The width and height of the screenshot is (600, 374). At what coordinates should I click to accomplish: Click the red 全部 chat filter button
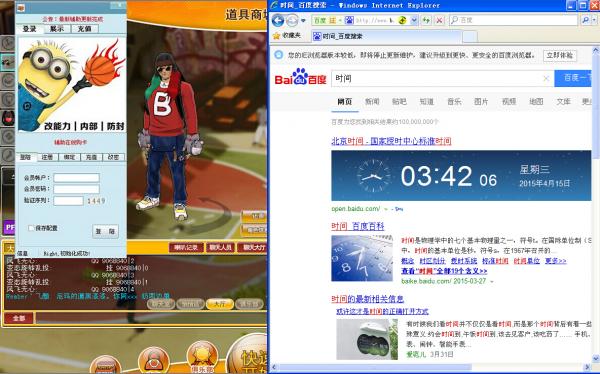[x=19, y=318]
